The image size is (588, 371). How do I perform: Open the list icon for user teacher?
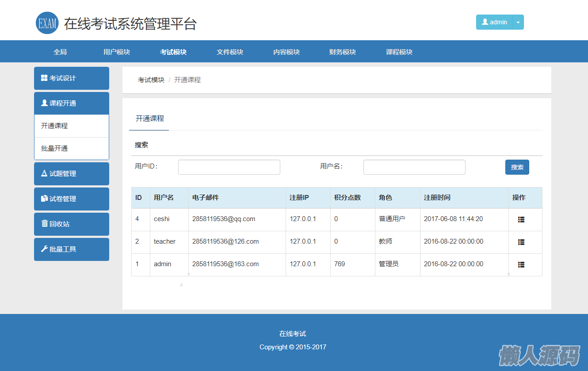tap(521, 242)
